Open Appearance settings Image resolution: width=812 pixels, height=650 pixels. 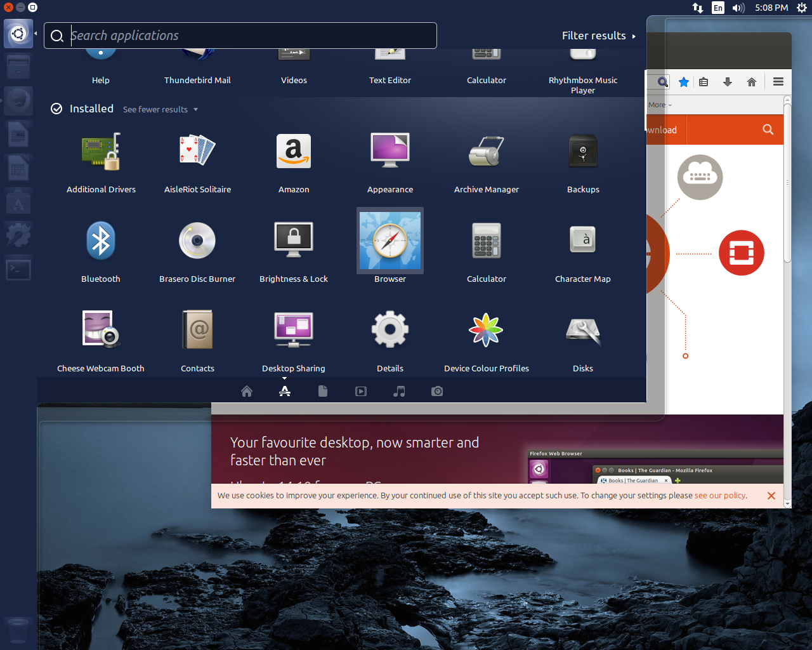click(x=390, y=152)
